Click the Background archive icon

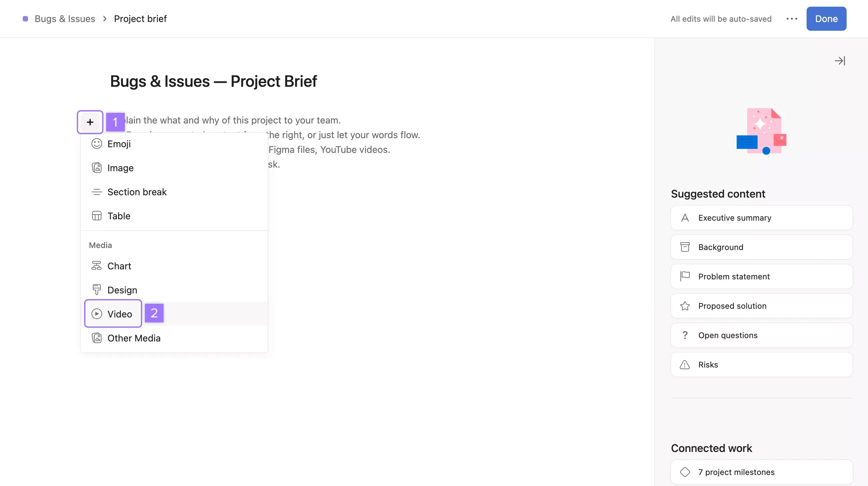coord(685,247)
